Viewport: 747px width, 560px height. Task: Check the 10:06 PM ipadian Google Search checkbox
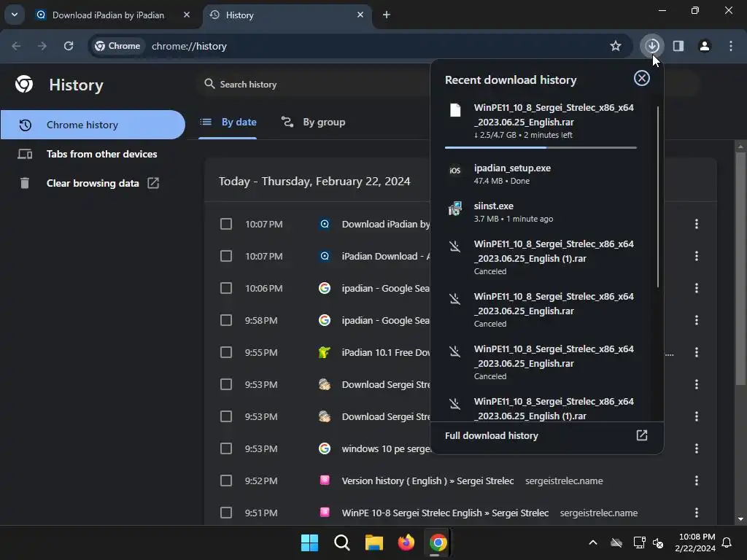[226, 288]
